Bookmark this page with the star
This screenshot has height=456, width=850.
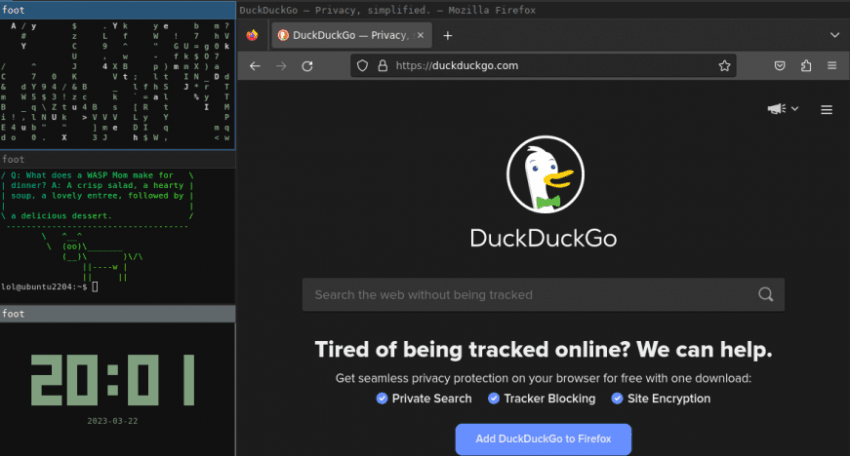point(724,66)
